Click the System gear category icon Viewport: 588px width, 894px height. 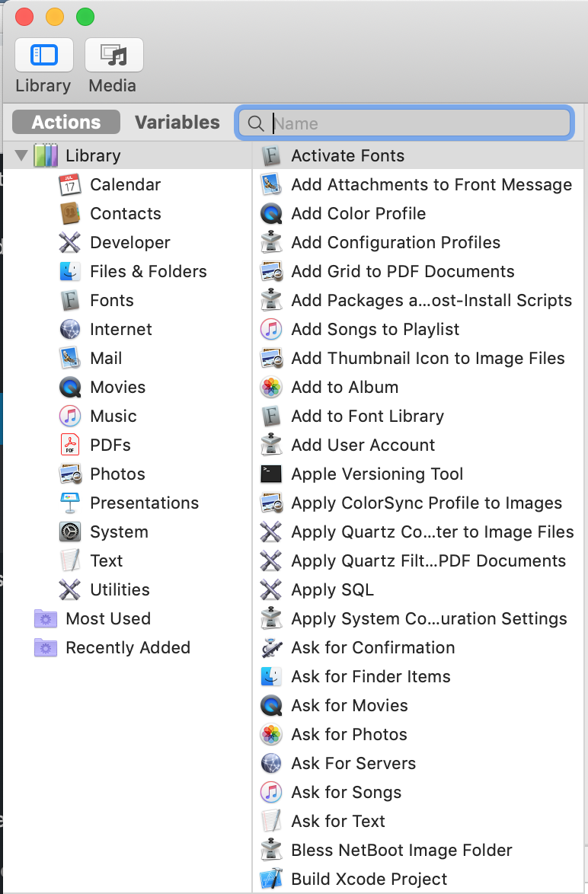(x=70, y=532)
